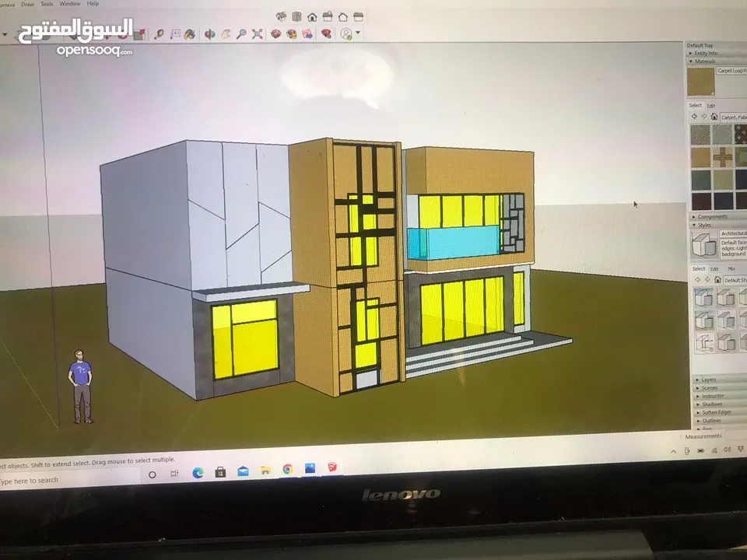Expand the Shadows panel
The image size is (747, 560).
point(710,404)
